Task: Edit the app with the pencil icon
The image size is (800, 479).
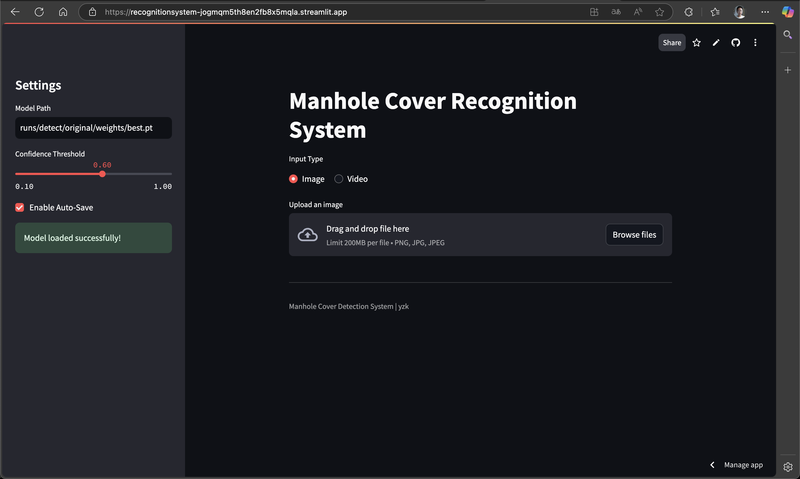Action: 716,43
